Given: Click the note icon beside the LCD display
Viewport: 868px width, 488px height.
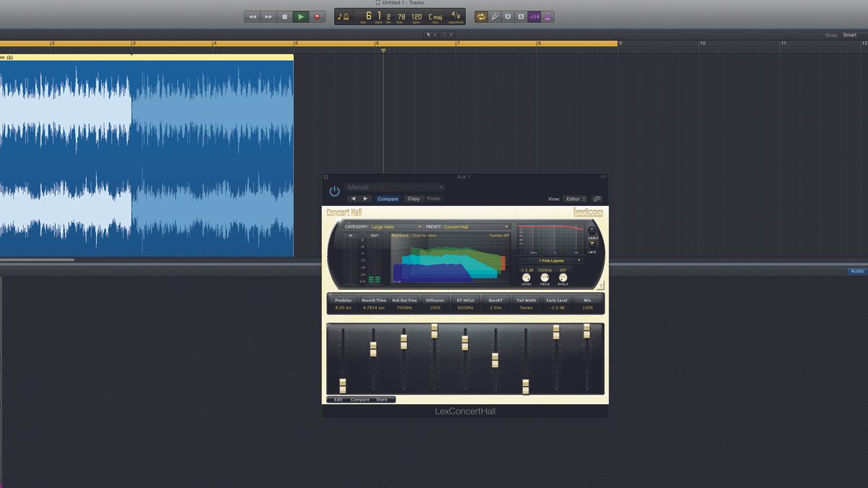Looking at the screenshot, I should (340, 17).
